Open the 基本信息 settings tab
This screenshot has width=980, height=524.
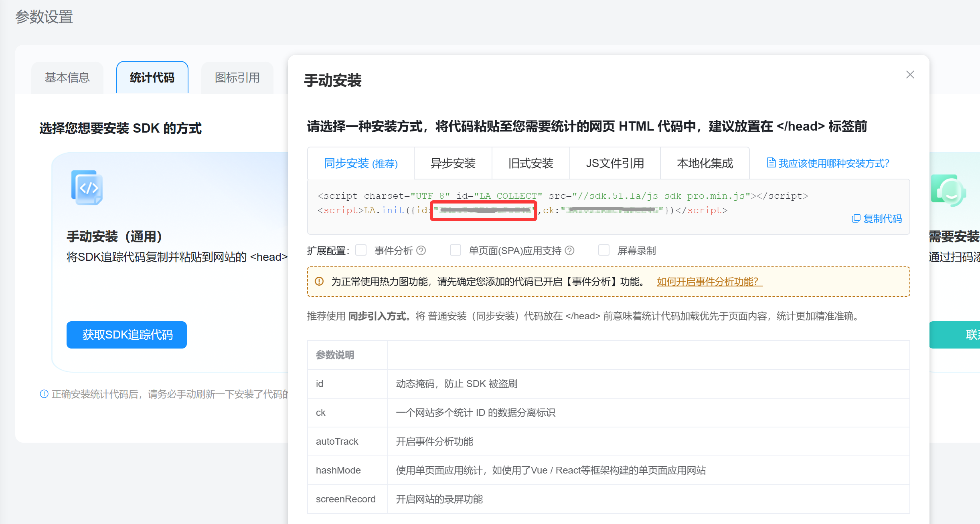coord(67,78)
